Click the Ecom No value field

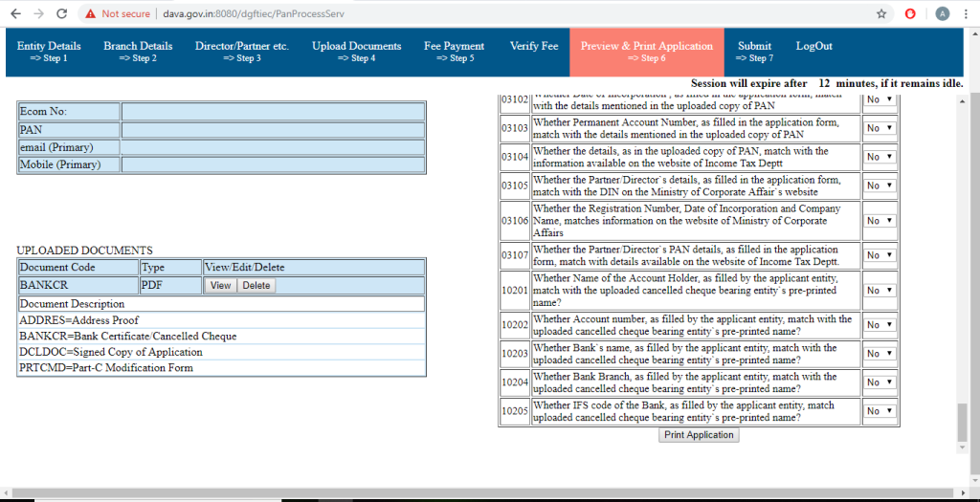pyautogui.click(x=273, y=112)
